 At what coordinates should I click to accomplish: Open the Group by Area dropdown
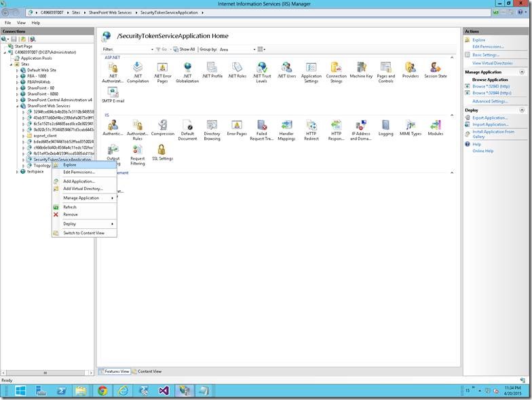[237, 49]
